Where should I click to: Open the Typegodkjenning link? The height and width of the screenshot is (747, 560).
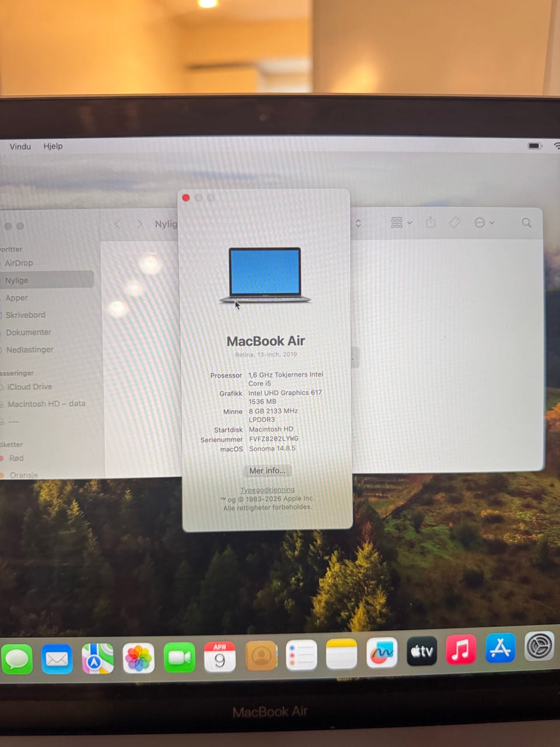268,490
